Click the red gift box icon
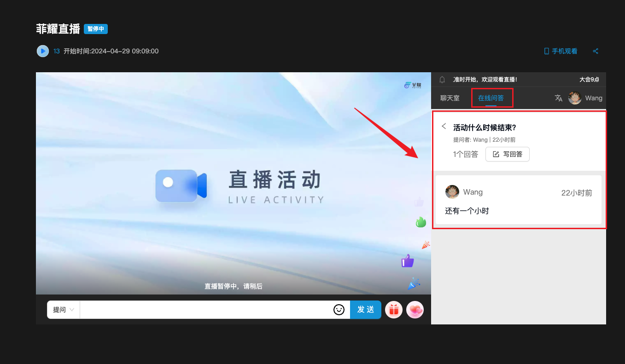Screen dimensions: 625x364 (x=394, y=310)
